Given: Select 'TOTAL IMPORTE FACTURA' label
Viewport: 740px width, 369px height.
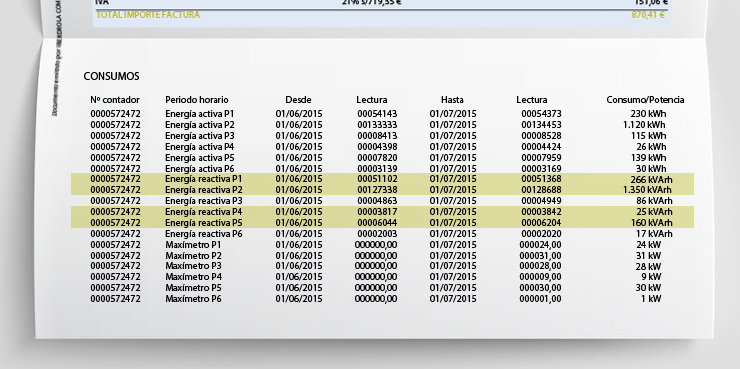Looking at the screenshot, I should (x=148, y=15).
